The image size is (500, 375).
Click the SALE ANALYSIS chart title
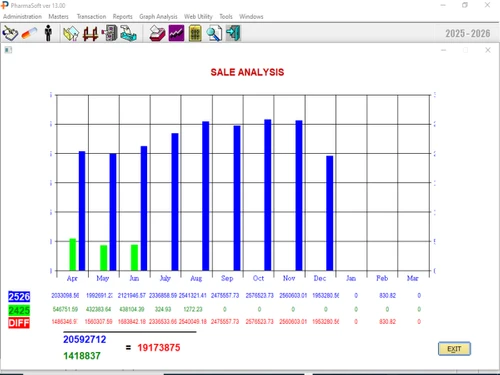[247, 72]
